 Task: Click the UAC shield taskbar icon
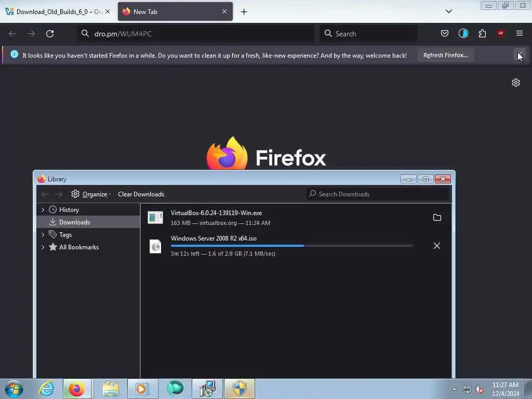pos(240,389)
